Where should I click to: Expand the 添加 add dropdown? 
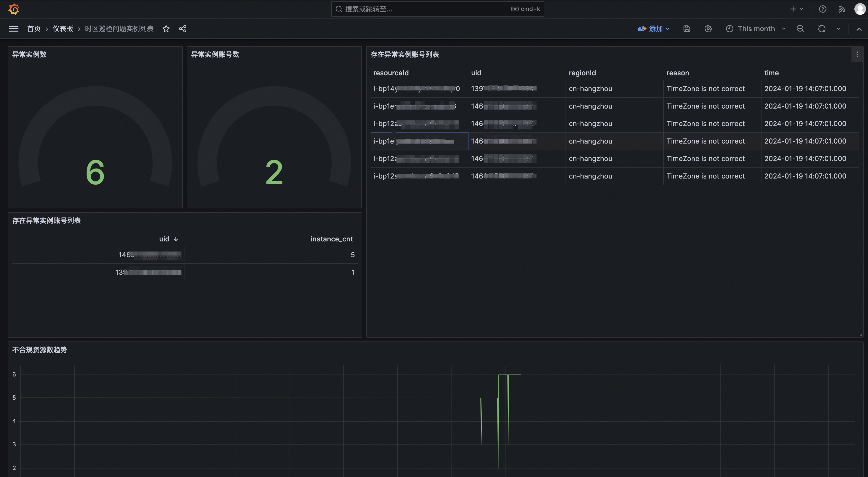point(653,29)
